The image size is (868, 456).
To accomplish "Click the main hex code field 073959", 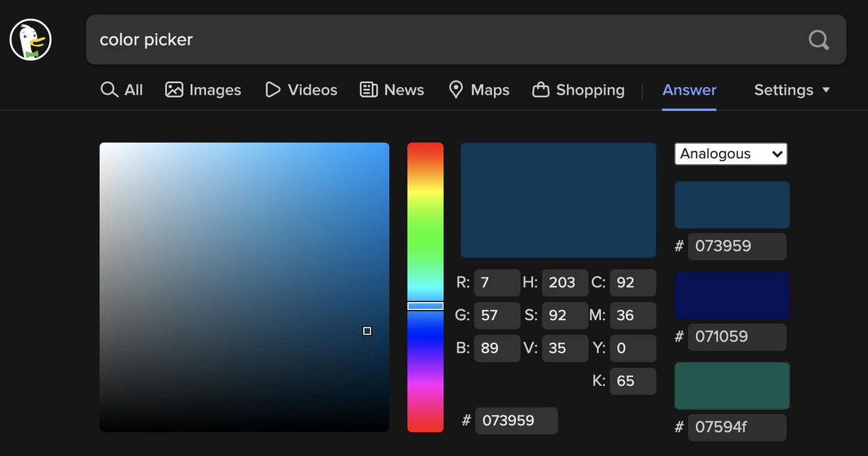I will pos(516,421).
